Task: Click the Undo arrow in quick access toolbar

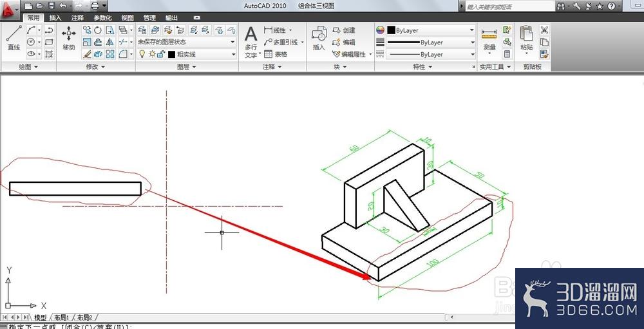Action: [63, 6]
